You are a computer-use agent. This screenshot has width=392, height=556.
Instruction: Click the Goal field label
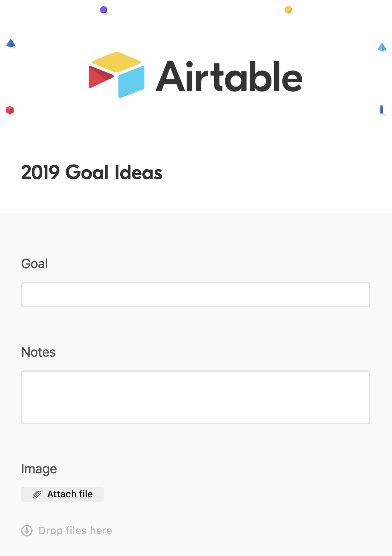coord(35,264)
